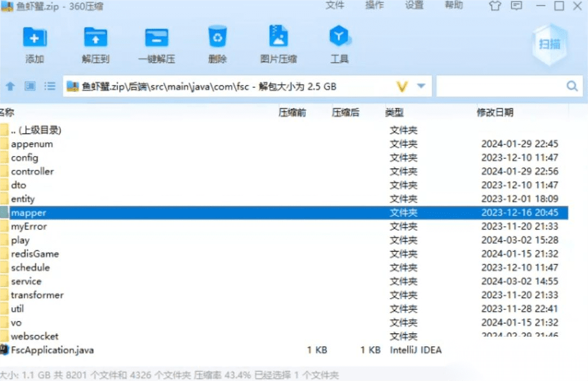This screenshot has width=588, height=381.
Task: Select the entity folder
Action: (x=284, y=199)
